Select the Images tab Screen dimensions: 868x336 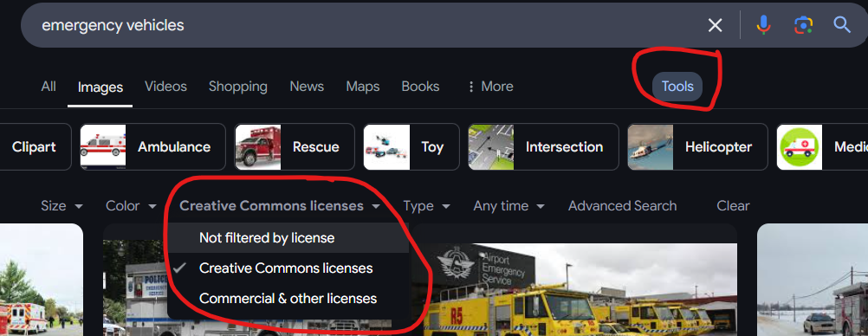pyautogui.click(x=100, y=87)
